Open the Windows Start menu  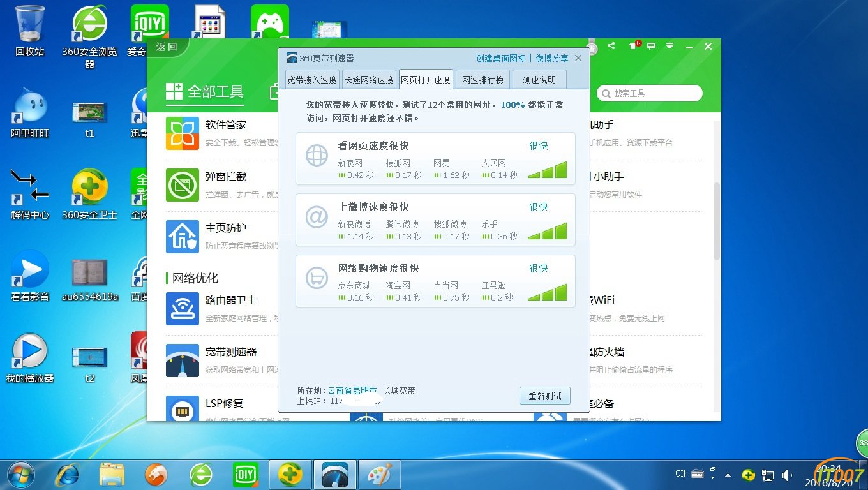coord(21,475)
